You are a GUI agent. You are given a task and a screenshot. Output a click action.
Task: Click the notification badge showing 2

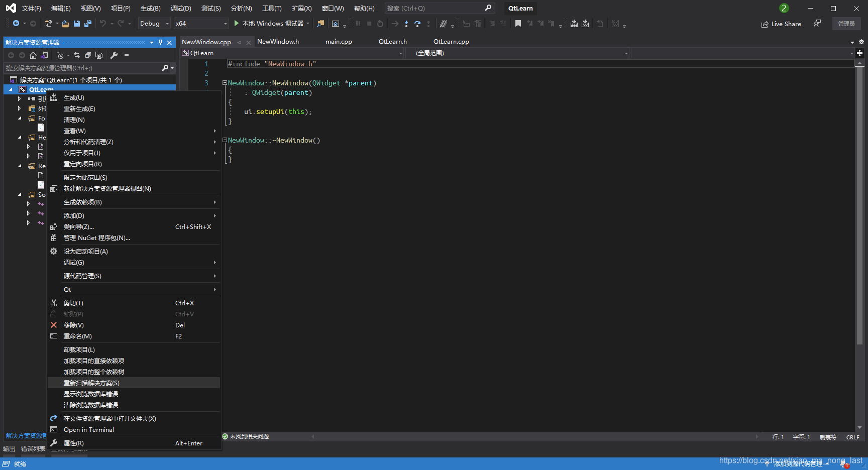click(784, 8)
